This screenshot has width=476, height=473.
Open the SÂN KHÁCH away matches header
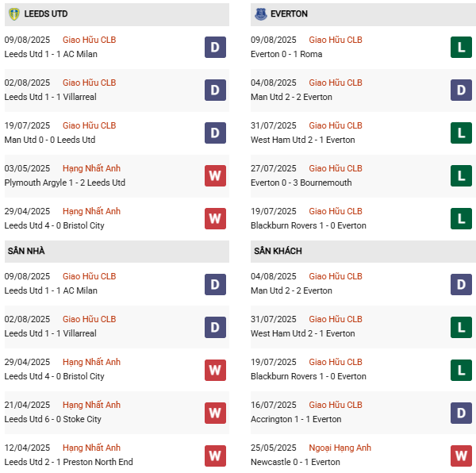[x=278, y=251]
